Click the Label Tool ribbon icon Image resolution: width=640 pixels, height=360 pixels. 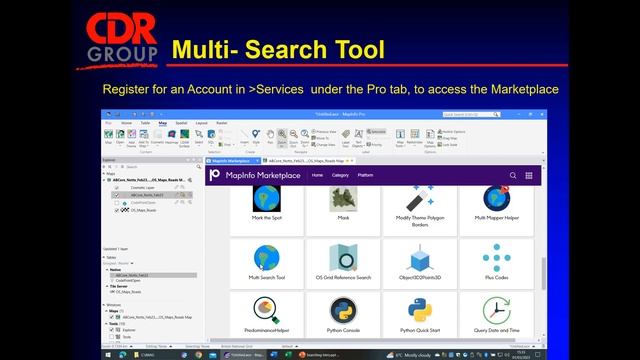pyautogui.click(x=346, y=138)
